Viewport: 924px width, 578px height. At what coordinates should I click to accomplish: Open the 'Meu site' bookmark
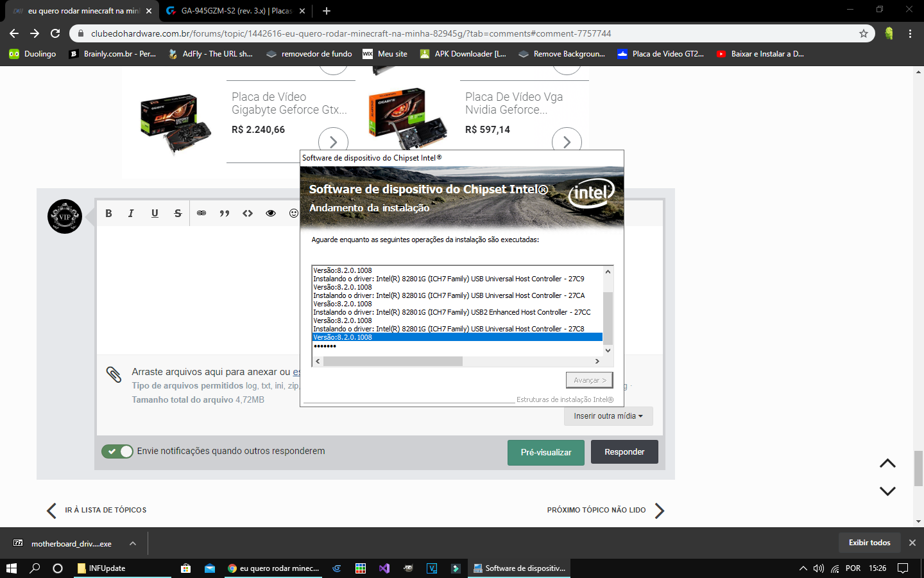pyautogui.click(x=385, y=54)
